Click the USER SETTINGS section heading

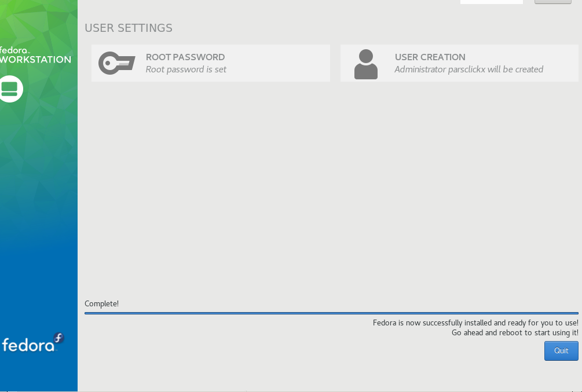click(x=129, y=28)
